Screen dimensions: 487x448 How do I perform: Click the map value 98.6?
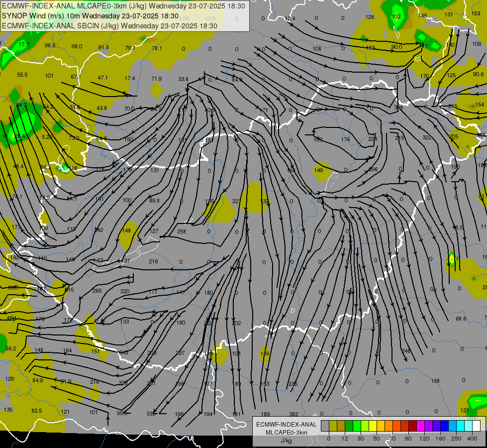(x=50, y=45)
